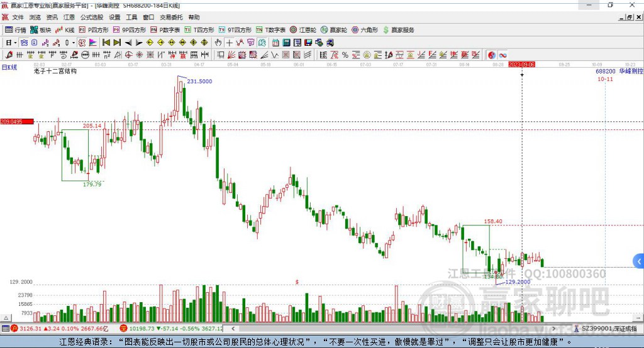The height and width of the screenshot is (348, 644).
Task: Open the T数字表 time number table
Action: (270, 30)
